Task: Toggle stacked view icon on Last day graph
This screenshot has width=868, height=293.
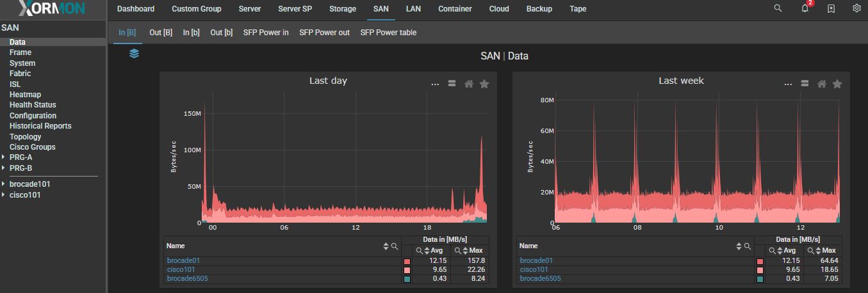Action: click(x=452, y=84)
